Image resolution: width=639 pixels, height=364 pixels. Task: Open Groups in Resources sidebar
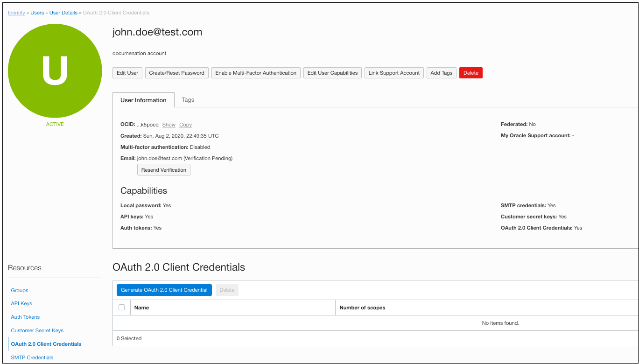point(19,290)
